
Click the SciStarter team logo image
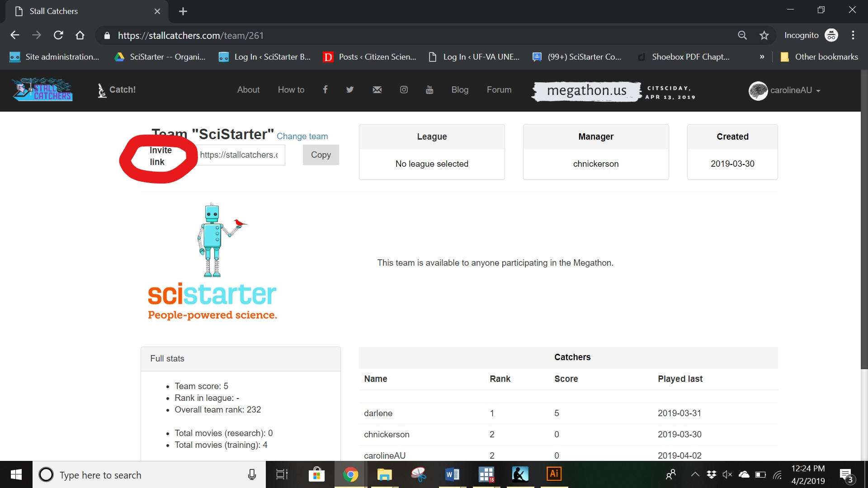(x=212, y=262)
